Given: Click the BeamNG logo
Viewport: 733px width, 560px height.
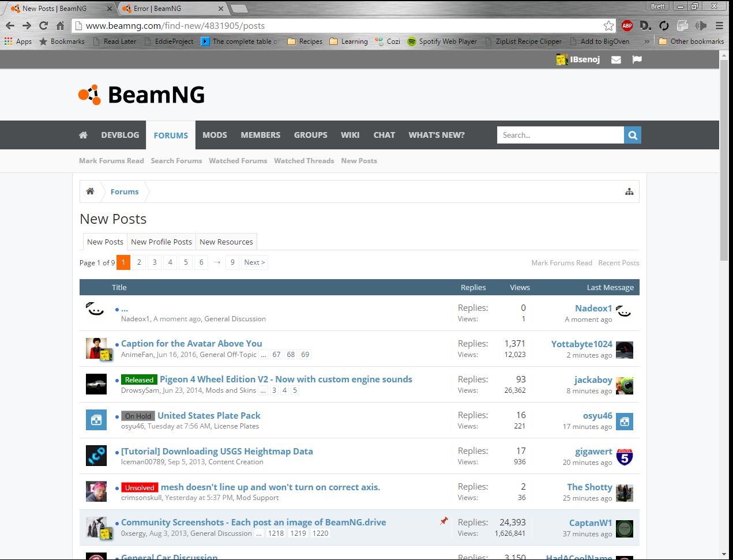Looking at the screenshot, I should point(142,95).
